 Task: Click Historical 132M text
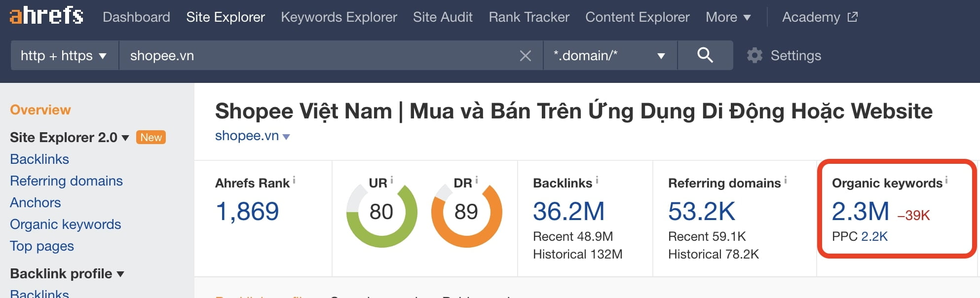(577, 254)
